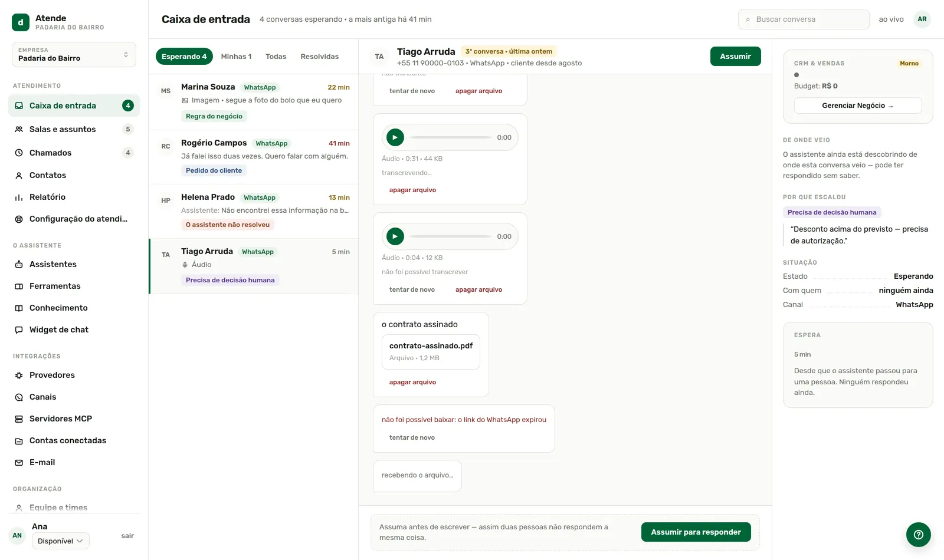The width and height of the screenshot is (944, 560).
Task: Open E-mail envelope icon
Action: [19, 463]
